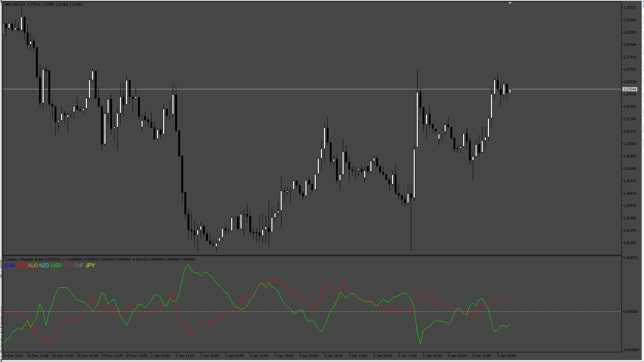
Task: Click the 0.004722 indicator scale value
Action: [x=631, y=258]
